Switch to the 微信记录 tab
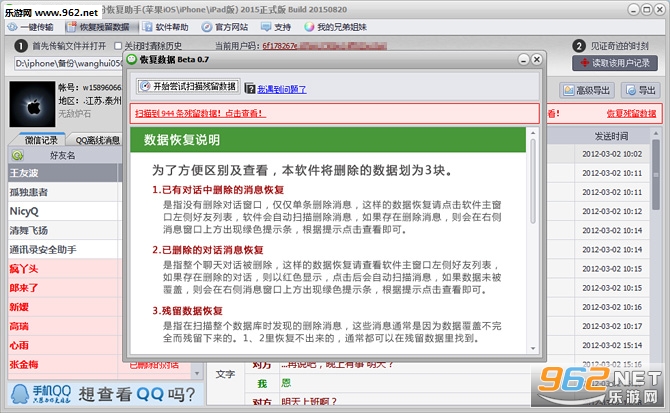Image resolution: width=670 pixels, height=413 pixels. click(41, 140)
